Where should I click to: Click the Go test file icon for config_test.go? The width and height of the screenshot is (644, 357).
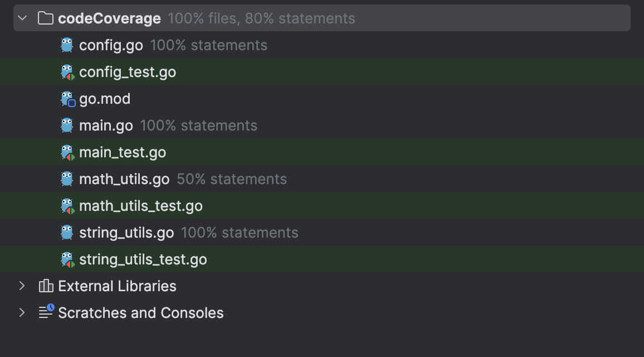[66, 71]
